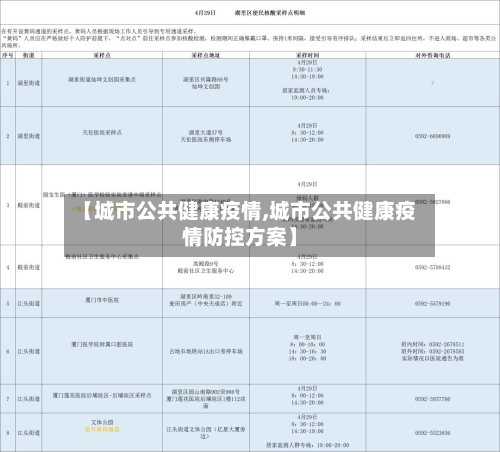Viewport: 500px width, 452px height.
Task: Click the phone number '0592-5579190'
Action: pyautogui.click(x=432, y=304)
